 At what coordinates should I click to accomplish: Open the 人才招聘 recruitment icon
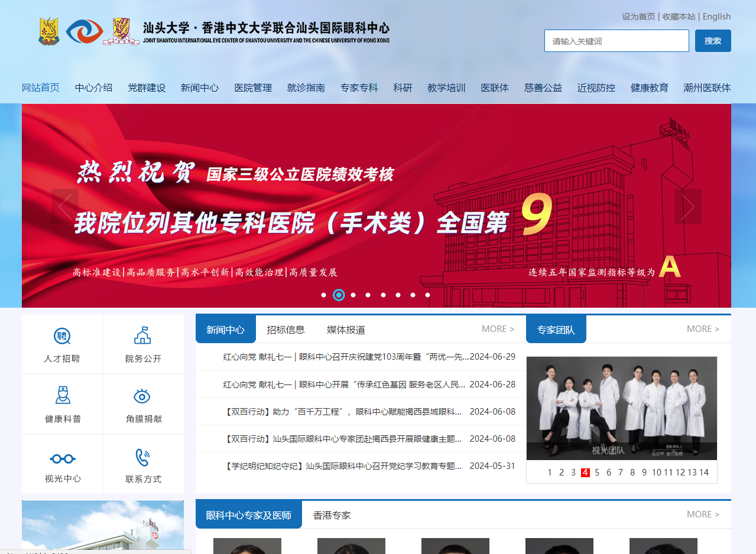pos(62,336)
